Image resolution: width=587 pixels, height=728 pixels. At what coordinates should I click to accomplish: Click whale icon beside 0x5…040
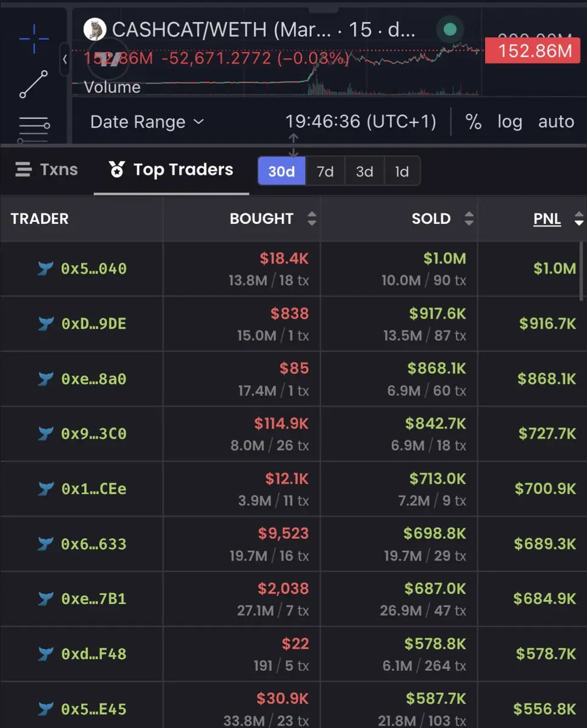[x=45, y=268]
